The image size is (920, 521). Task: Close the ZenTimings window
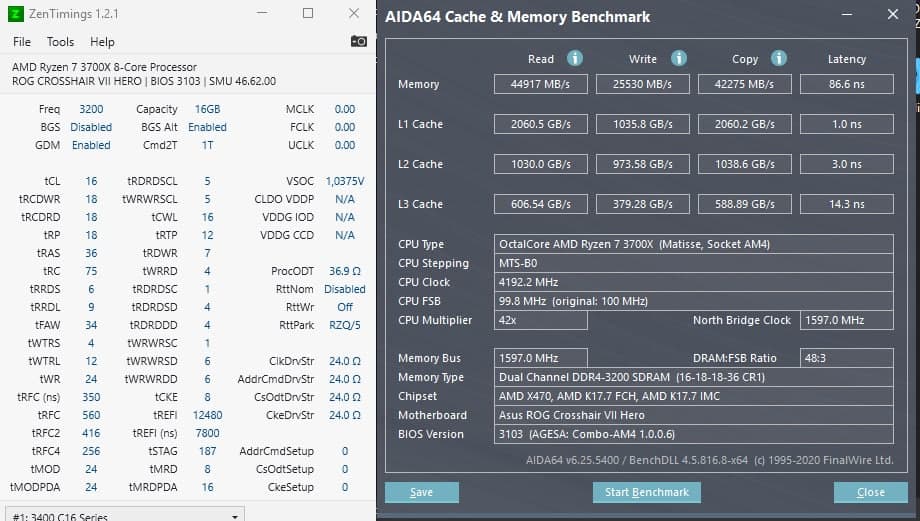[x=354, y=13]
